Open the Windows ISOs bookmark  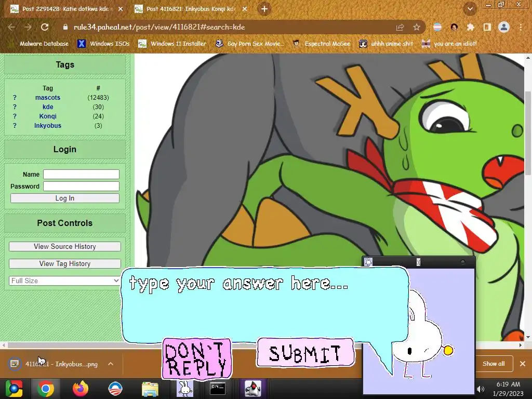click(104, 44)
